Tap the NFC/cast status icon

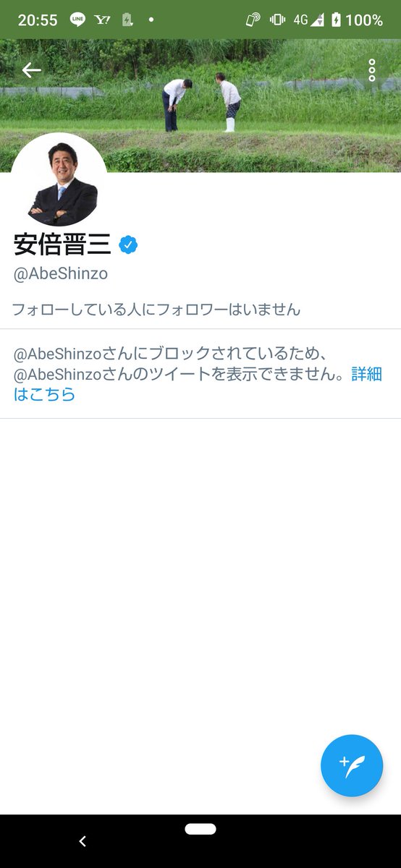click(x=253, y=20)
